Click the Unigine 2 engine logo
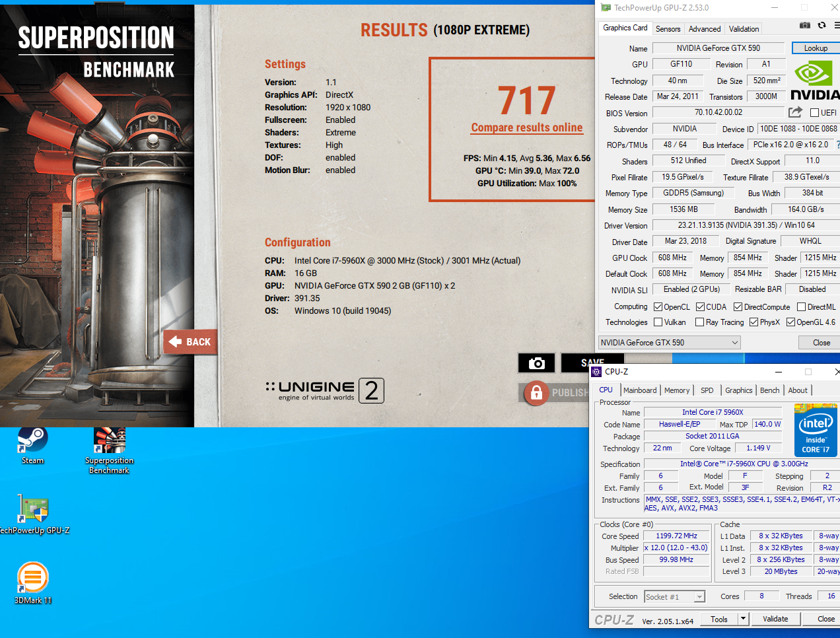Viewport: 840px width, 638px height. coord(324,390)
